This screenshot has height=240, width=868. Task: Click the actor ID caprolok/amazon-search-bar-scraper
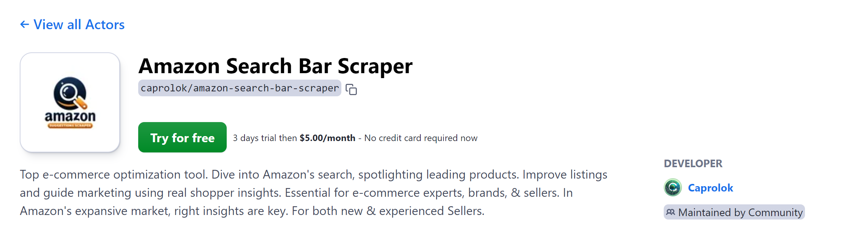[x=239, y=88]
